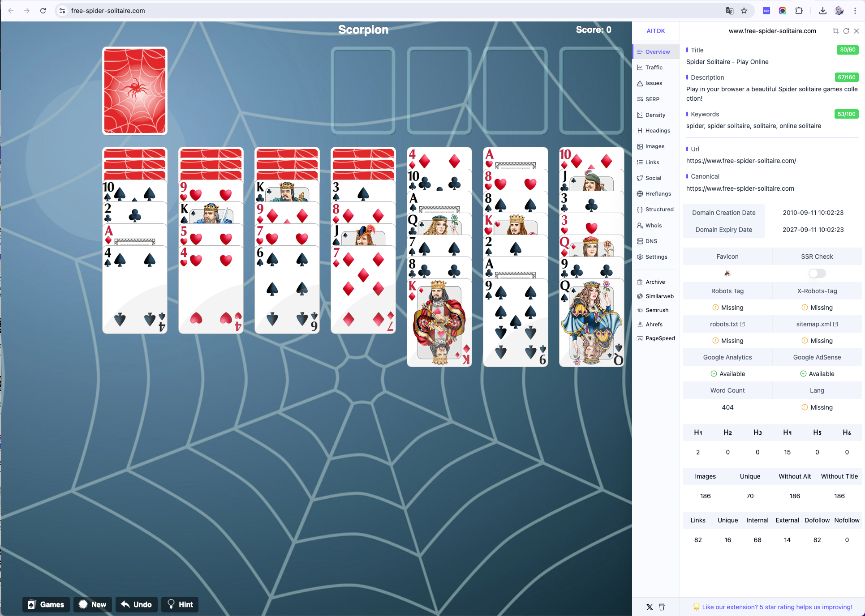Screen dimensions: 865x616
Task: Open the sitemap.xml external link
Action: [817, 324]
